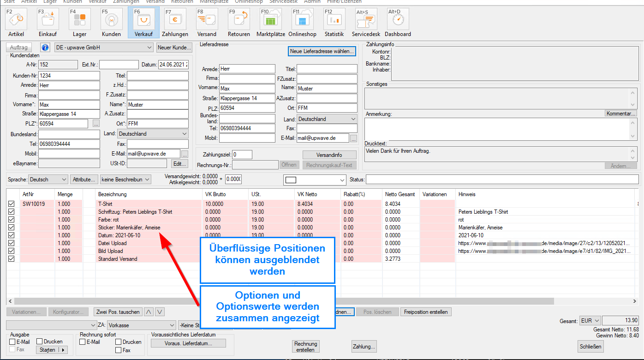
Task: Open the Start menu
Action: [x=9, y=2]
